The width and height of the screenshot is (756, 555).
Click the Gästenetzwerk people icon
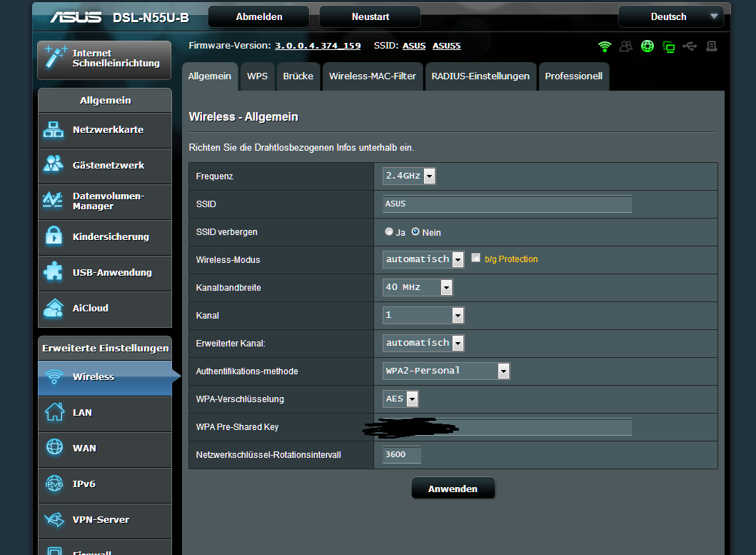53,164
